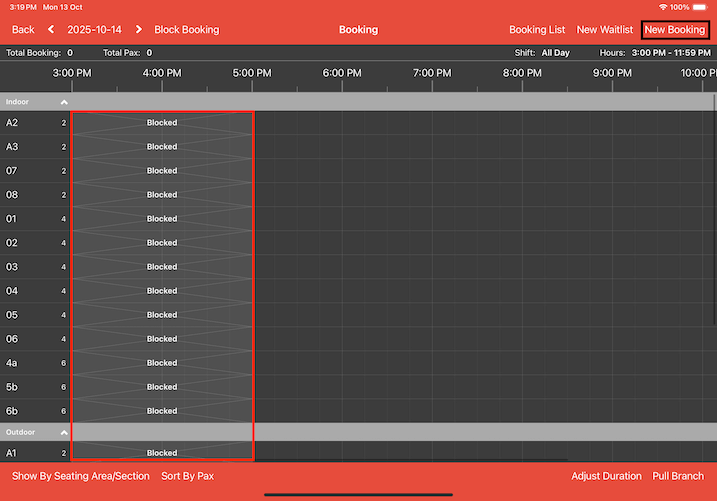Select the Blocked slot for table 6b

click(x=162, y=411)
